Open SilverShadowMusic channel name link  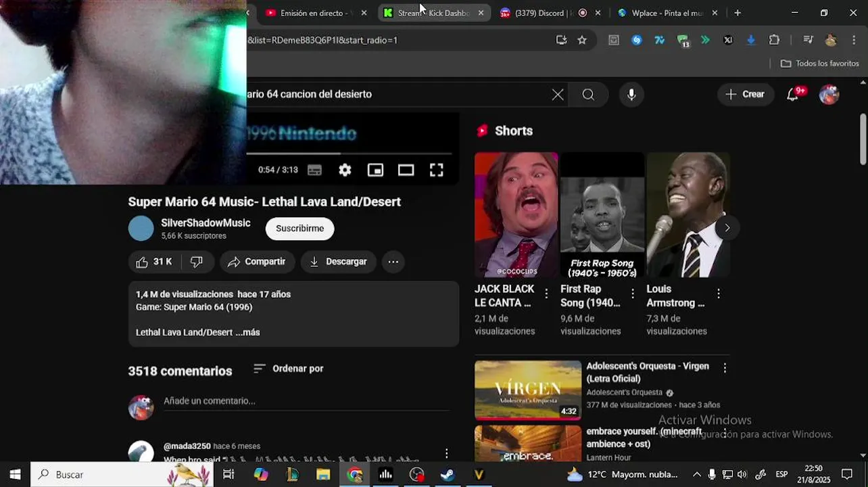pos(206,223)
